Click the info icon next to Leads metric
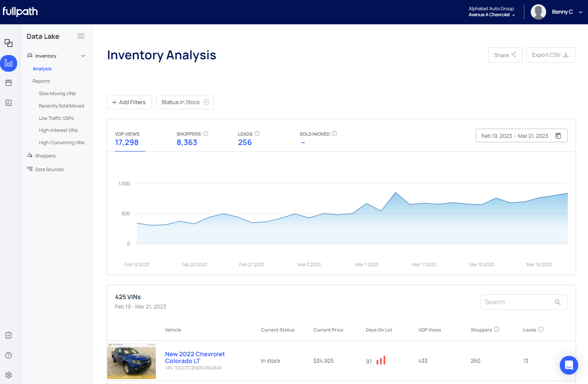This screenshot has height=384, width=588. (257, 134)
